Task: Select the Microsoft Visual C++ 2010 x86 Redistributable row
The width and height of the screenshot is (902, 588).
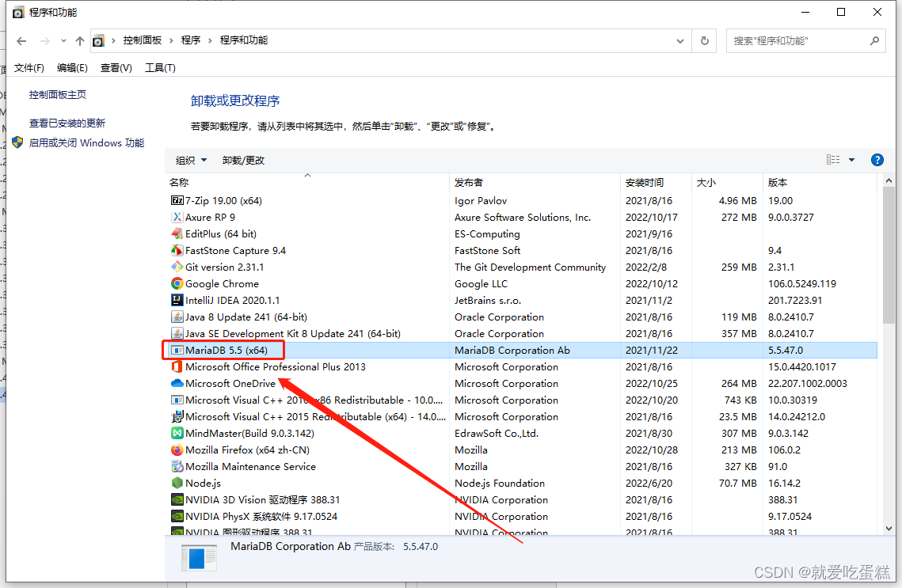Action: pos(521,400)
